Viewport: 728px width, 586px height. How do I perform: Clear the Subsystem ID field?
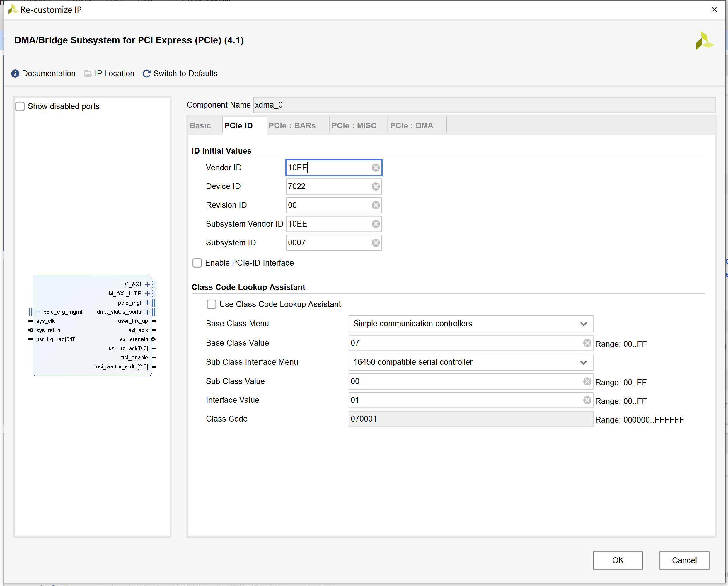click(376, 243)
